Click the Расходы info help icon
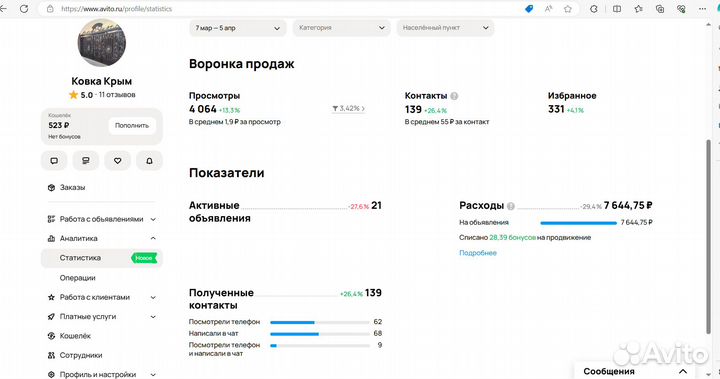The height and width of the screenshot is (379, 720). 511,206
